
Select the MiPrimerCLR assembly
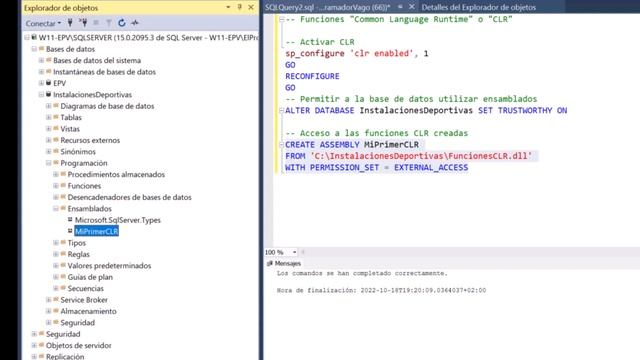pos(96,231)
